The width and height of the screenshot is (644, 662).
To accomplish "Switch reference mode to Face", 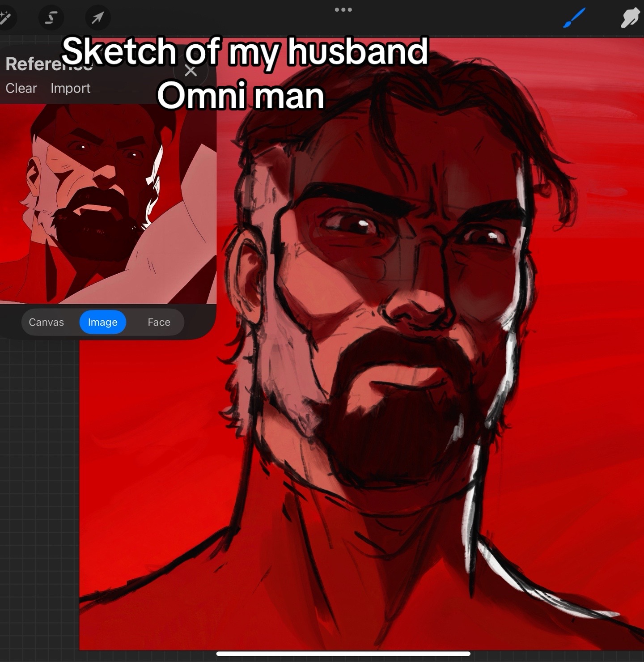I will 159,322.
